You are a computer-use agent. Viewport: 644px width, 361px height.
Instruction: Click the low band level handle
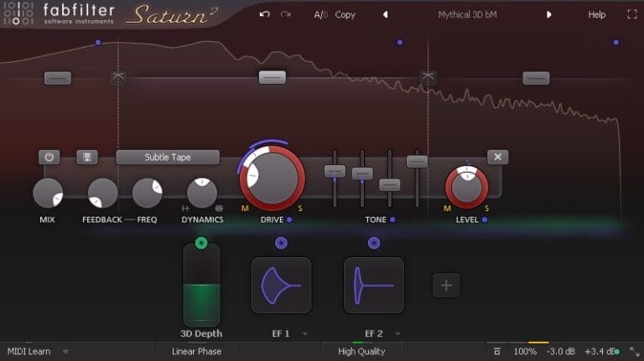coord(58,78)
